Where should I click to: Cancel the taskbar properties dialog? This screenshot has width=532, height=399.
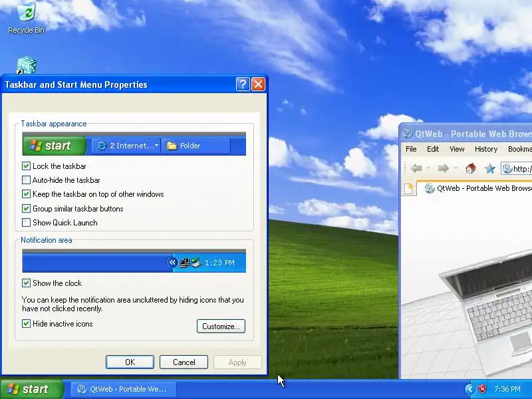pos(184,362)
